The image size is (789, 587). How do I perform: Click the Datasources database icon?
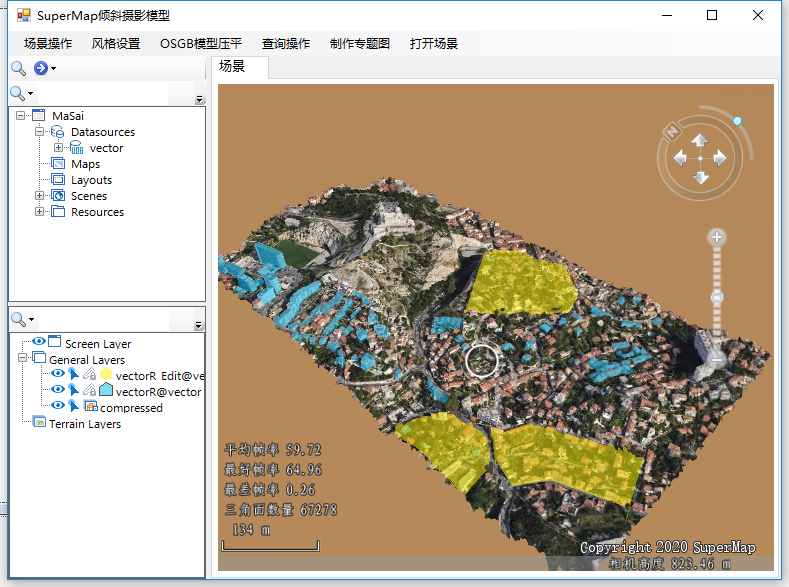point(58,132)
